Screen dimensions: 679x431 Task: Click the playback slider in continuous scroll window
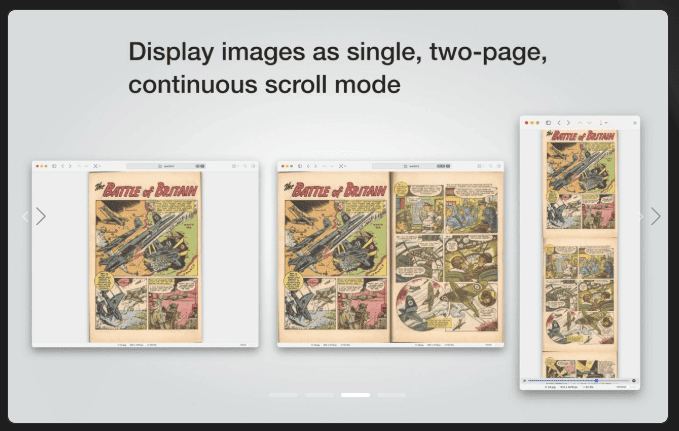pos(579,380)
